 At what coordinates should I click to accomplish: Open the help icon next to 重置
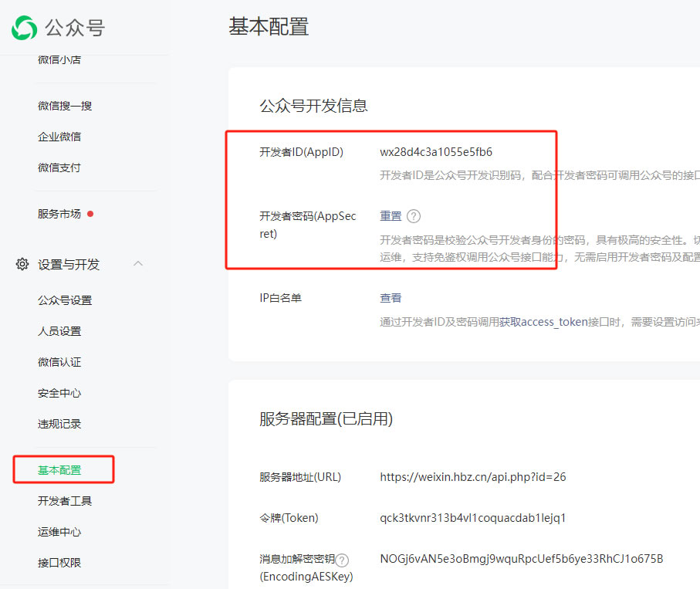(x=414, y=216)
